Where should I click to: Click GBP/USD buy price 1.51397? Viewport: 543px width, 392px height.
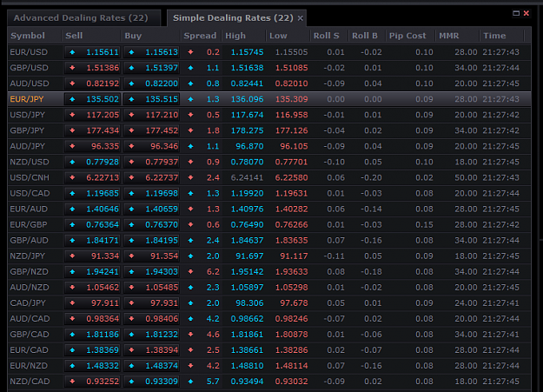[x=151, y=68]
